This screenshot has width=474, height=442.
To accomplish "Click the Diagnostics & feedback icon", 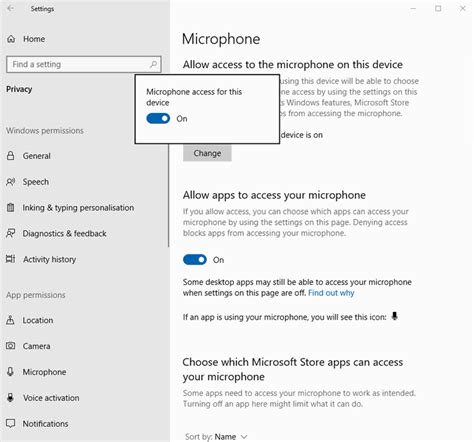I will click(11, 233).
